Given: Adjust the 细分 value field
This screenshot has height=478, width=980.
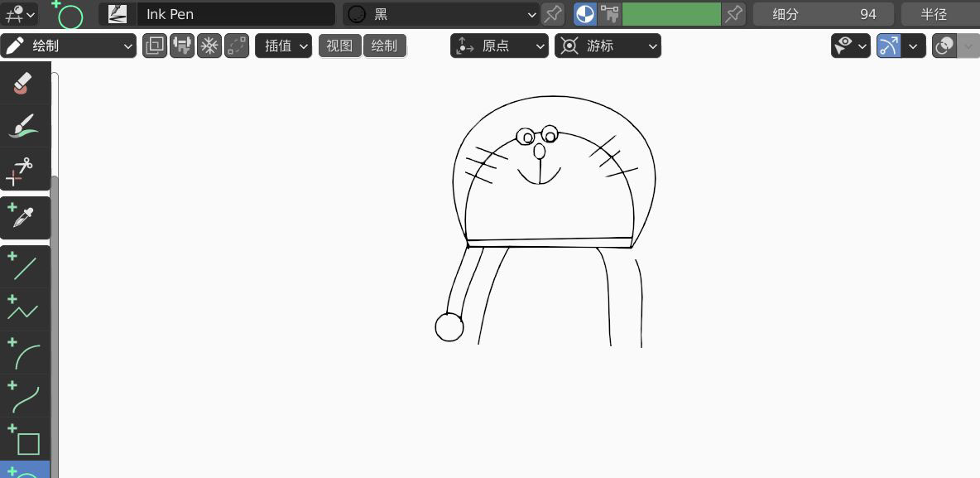Looking at the screenshot, I should coord(823,14).
